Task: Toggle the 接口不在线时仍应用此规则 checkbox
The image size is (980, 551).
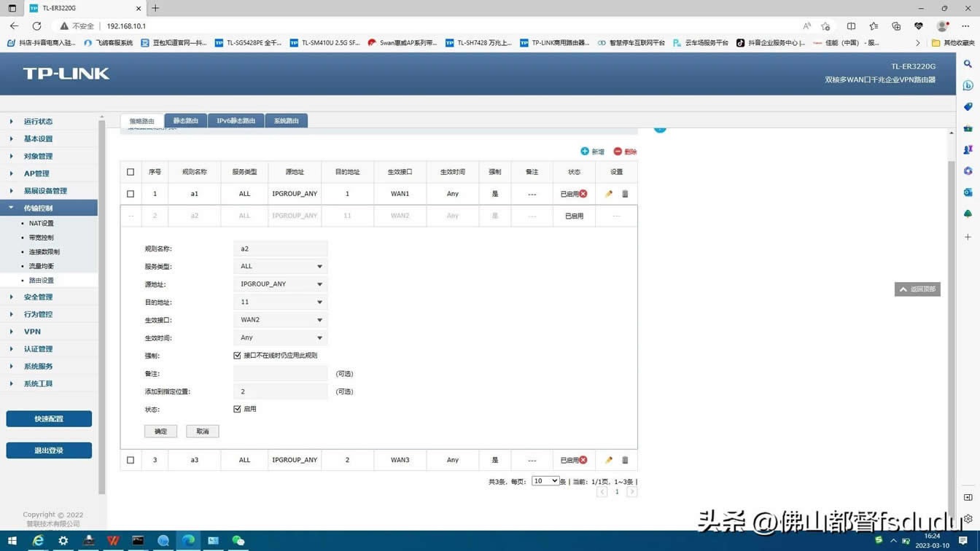Action: pyautogui.click(x=237, y=356)
